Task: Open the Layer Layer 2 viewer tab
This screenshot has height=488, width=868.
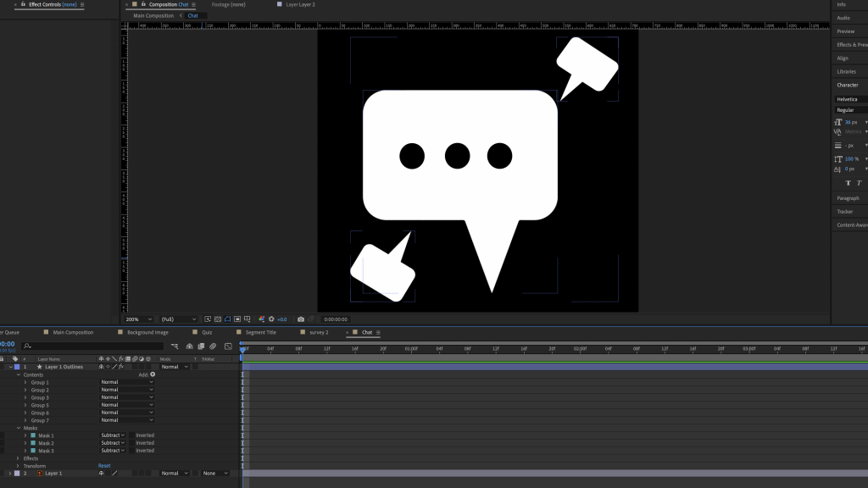Action: 300,4
